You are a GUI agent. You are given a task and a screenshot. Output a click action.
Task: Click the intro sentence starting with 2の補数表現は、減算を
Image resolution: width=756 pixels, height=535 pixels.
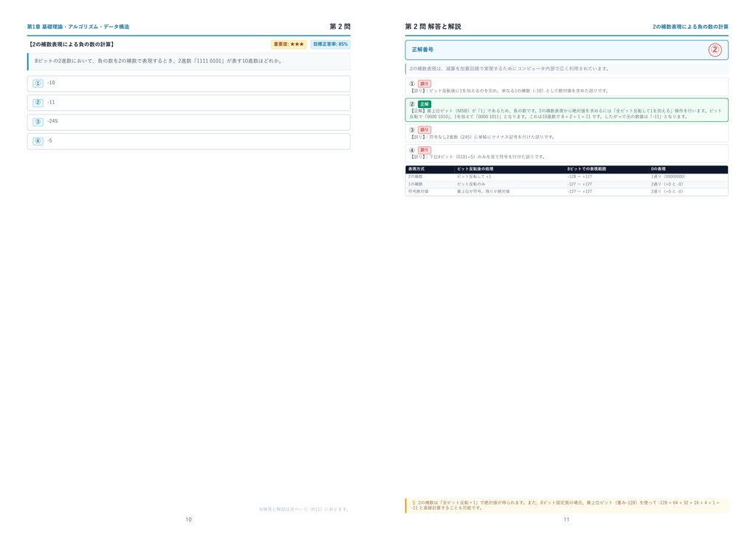[509, 69]
